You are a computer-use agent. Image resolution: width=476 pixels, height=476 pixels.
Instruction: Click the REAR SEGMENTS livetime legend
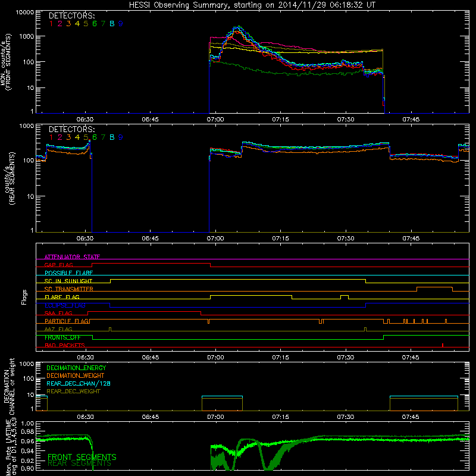(x=80, y=464)
